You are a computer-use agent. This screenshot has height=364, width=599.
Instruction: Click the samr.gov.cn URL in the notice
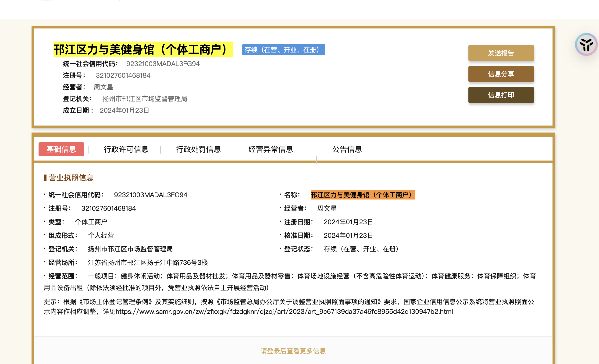(x=284, y=311)
